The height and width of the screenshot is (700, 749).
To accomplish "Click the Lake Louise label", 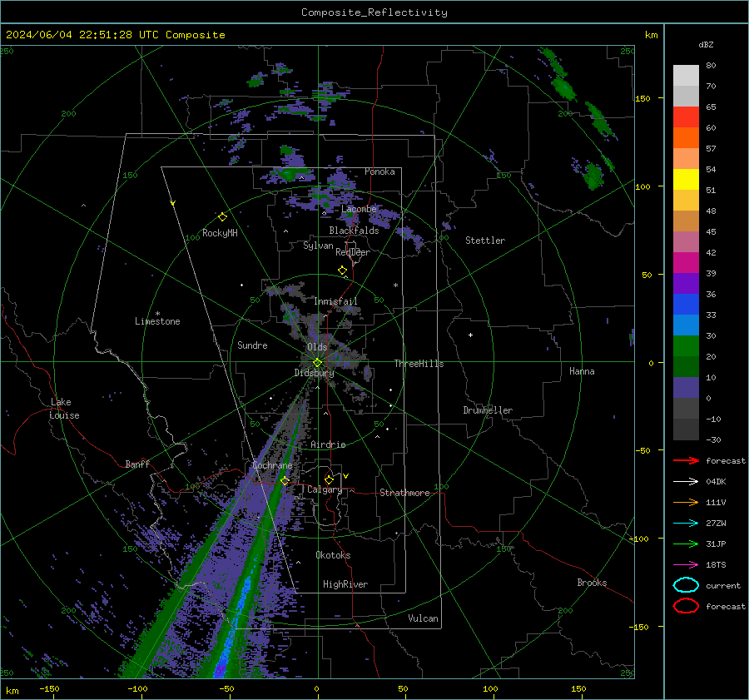I will pos(64,409).
